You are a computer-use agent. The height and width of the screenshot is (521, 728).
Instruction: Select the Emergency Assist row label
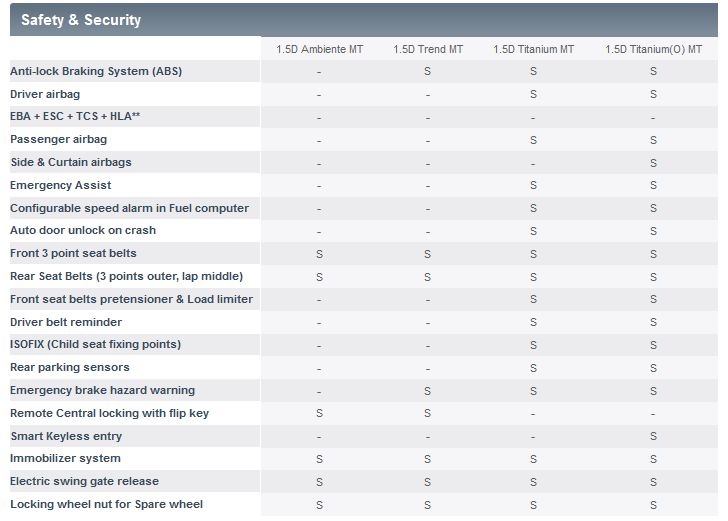point(61,185)
